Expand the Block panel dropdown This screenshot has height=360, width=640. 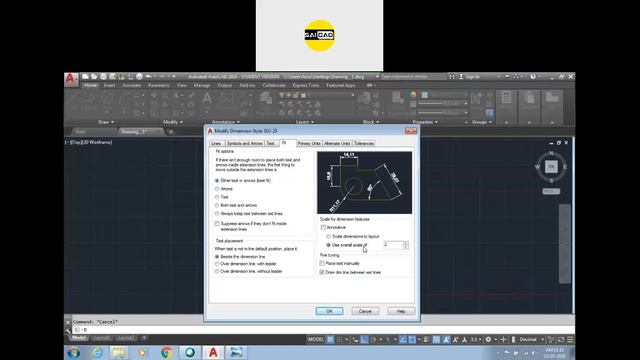click(371, 122)
